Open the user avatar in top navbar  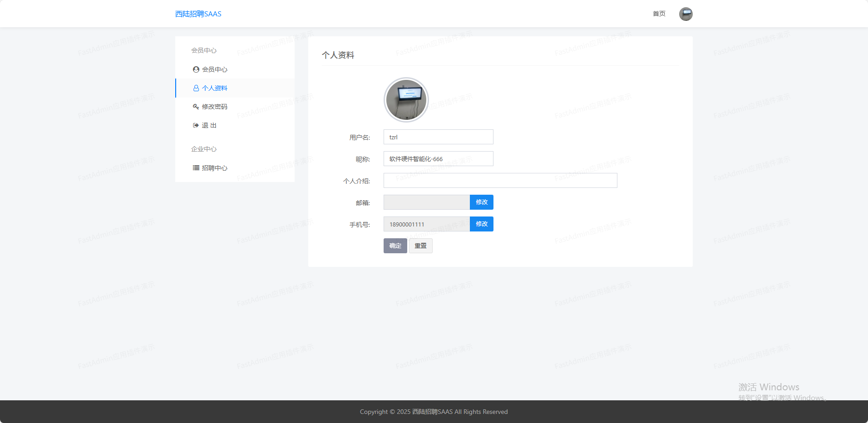tap(686, 14)
